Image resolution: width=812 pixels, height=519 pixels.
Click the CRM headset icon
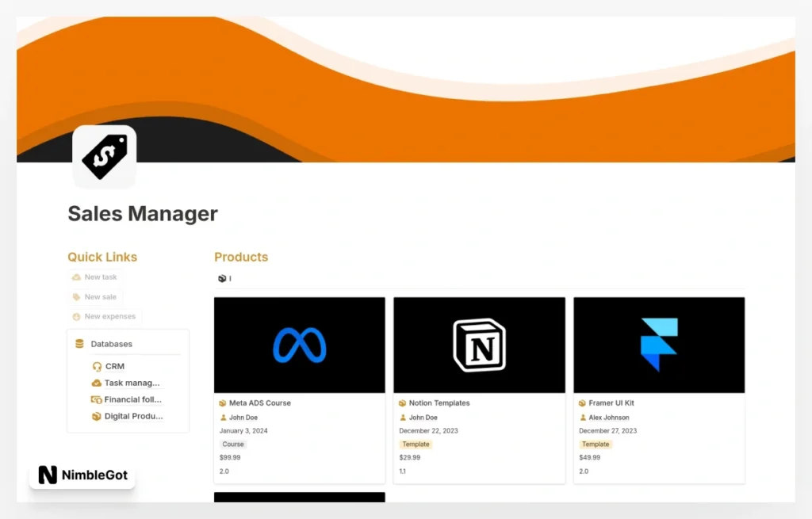[x=97, y=366]
